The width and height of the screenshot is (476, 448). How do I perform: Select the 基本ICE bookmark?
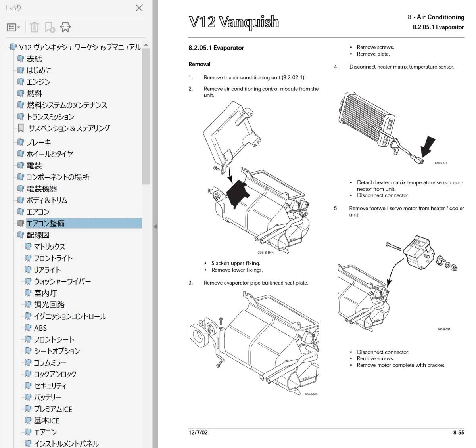pyautogui.click(x=46, y=421)
